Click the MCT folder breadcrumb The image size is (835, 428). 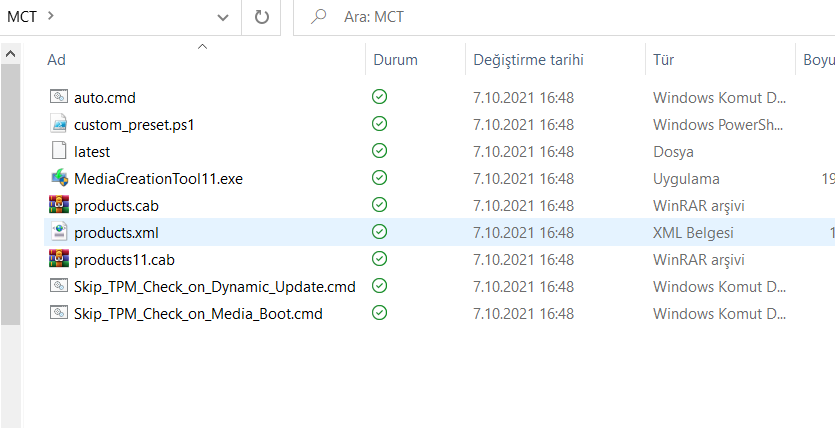coord(22,17)
